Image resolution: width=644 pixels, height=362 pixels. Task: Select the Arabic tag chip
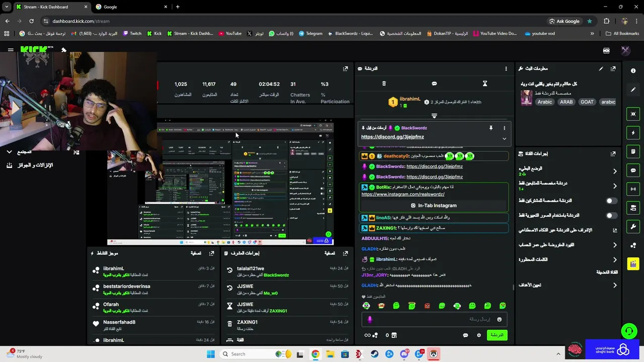[545, 102]
